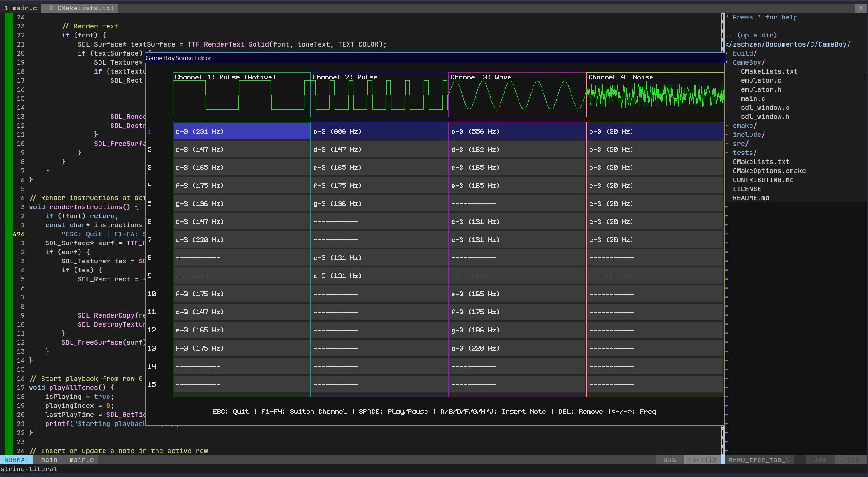Image resolution: width=868 pixels, height=477 pixels.
Task: Click the SPACE: Play/Pause hint text
Action: [x=393, y=412]
